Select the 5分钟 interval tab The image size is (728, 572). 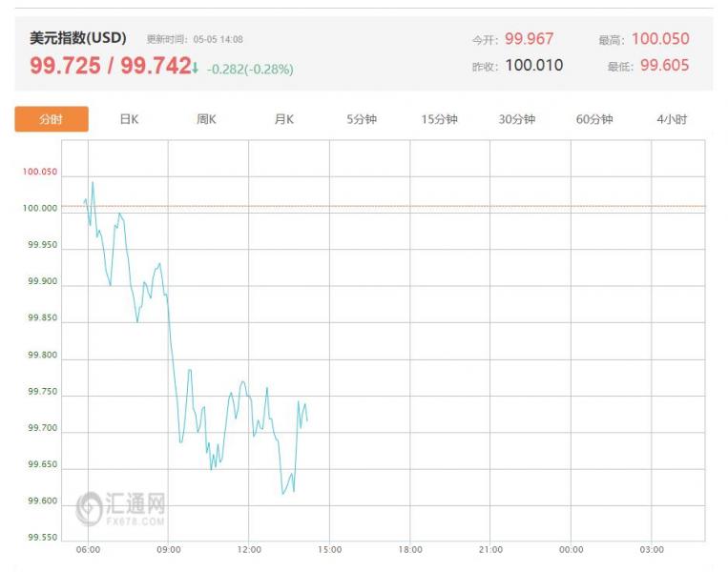pos(362,119)
